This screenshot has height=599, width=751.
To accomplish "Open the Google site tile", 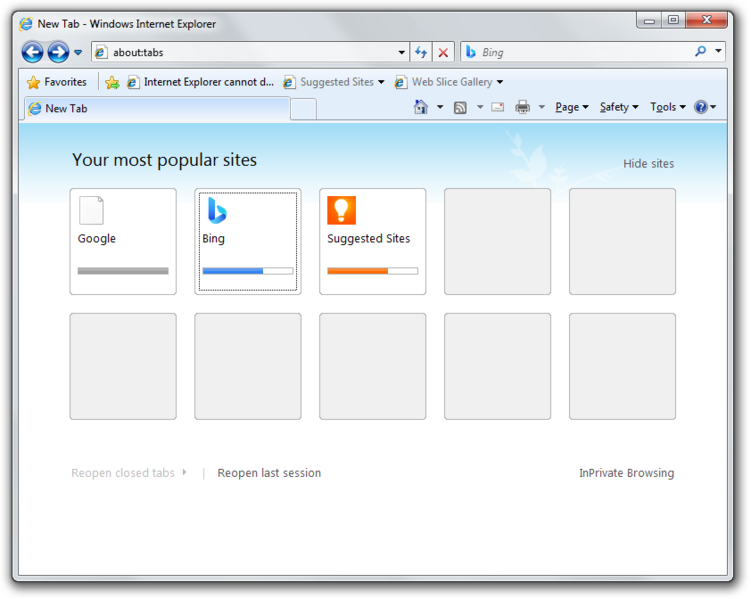I will [x=123, y=241].
